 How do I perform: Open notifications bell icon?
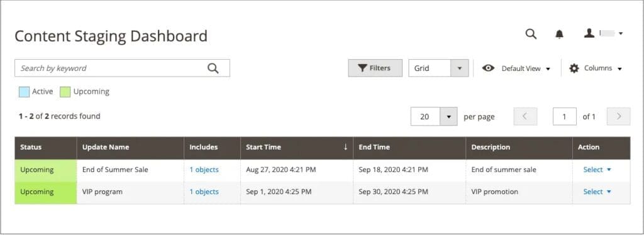[x=559, y=34]
